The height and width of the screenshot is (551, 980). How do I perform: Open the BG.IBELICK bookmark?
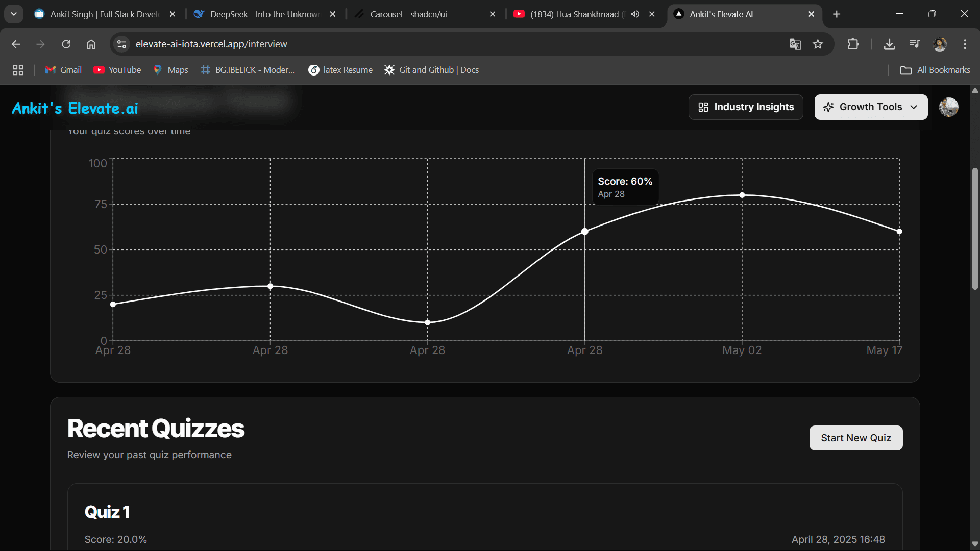(248, 70)
